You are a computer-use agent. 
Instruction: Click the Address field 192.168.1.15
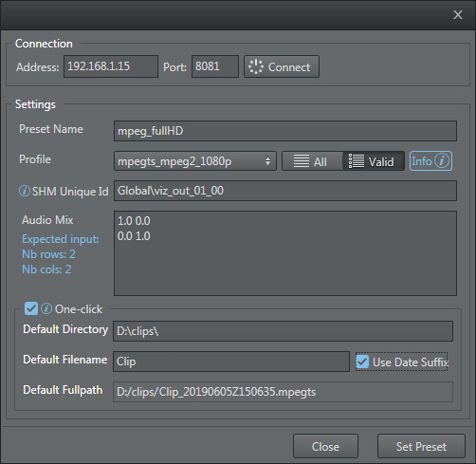(111, 66)
